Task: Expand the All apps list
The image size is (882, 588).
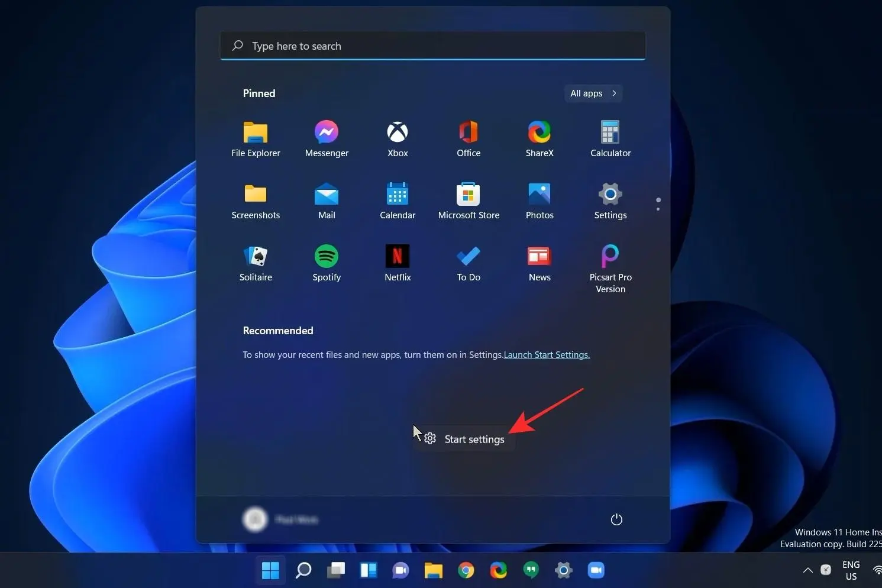Action: [x=593, y=93]
